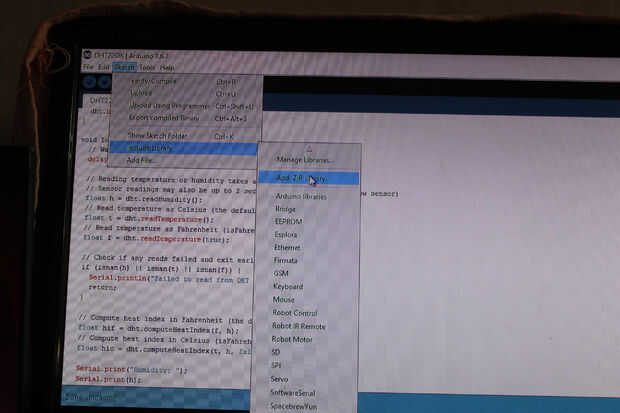Click the "return;" line in the code

click(x=103, y=288)
